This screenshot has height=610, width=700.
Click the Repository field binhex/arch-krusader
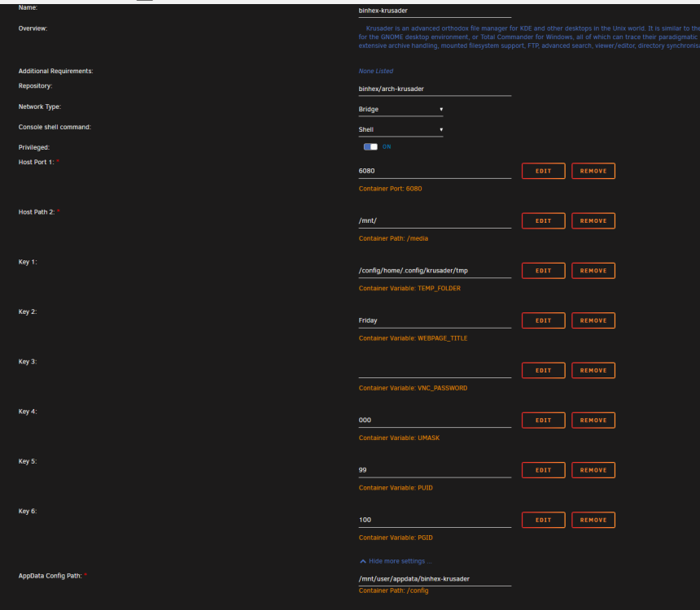435,89
